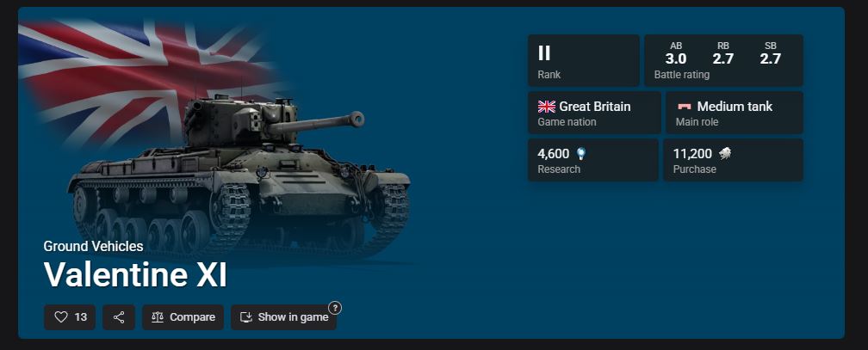This screenshot has height=350, width=868.
Task: Click the Ground Vehicles category link
Action: (x=94, y=246)
